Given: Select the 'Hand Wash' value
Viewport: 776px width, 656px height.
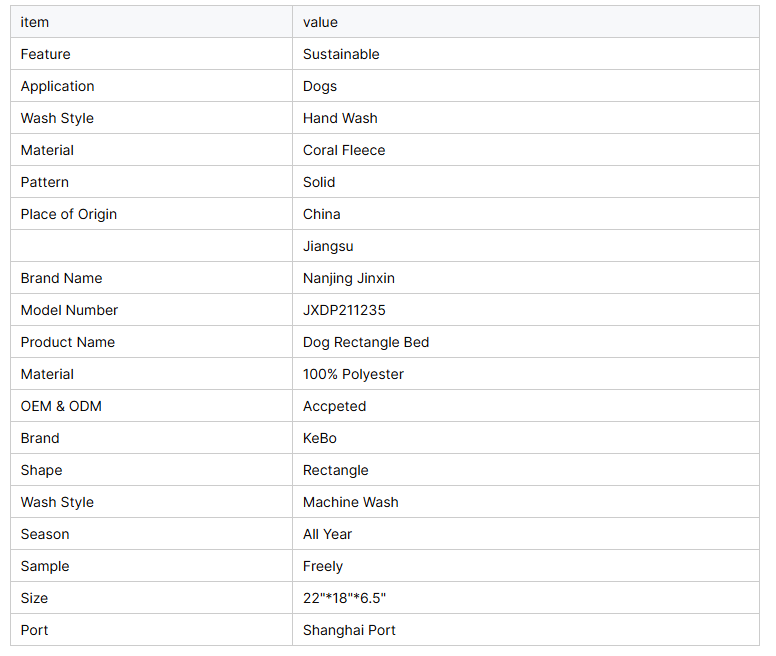Looking at the screenshot, I should point(340,118).
